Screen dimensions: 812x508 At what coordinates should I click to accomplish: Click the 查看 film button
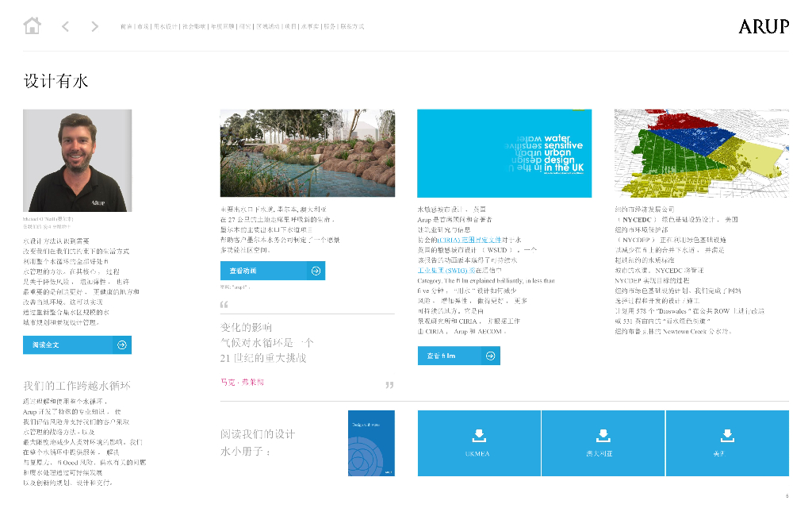[x=459, y=356]
